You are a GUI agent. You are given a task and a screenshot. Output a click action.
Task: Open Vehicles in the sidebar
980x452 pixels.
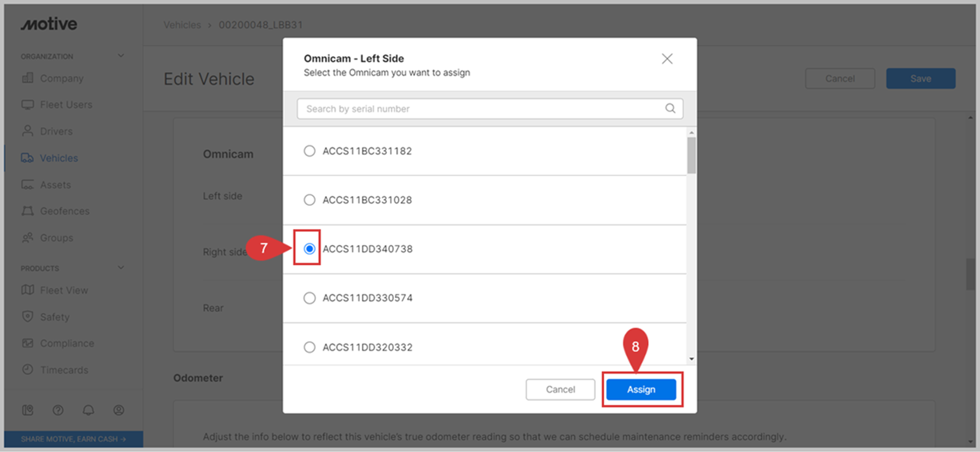[59, 158]
